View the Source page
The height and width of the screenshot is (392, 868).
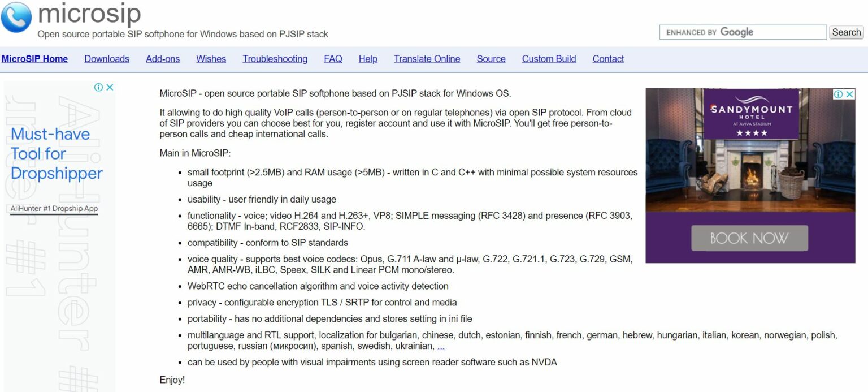pyautogui.click(x=491, y=59)
